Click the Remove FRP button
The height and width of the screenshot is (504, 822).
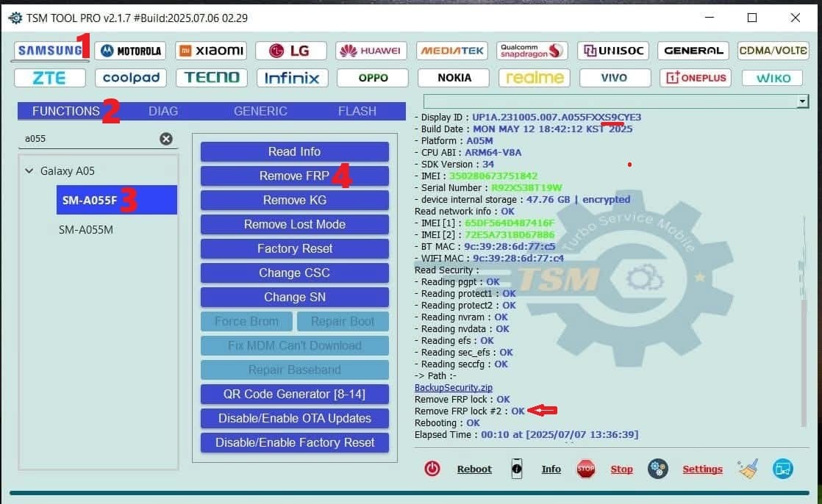point(295,176)
